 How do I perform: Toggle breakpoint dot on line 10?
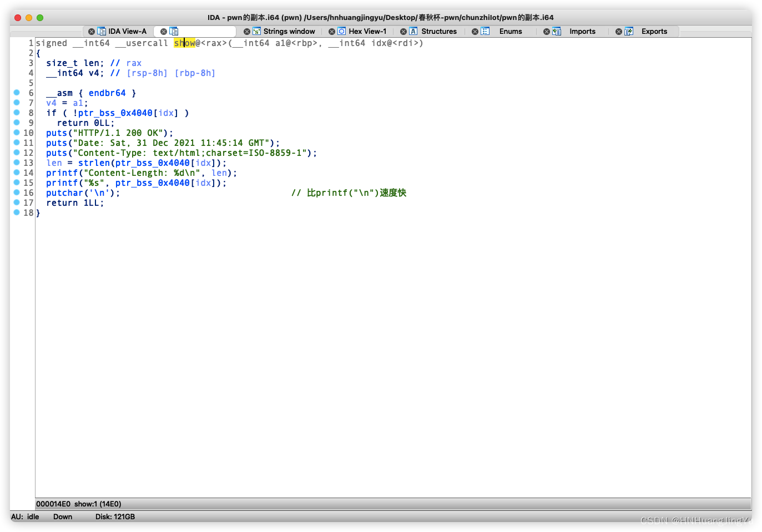pos(17,133)
